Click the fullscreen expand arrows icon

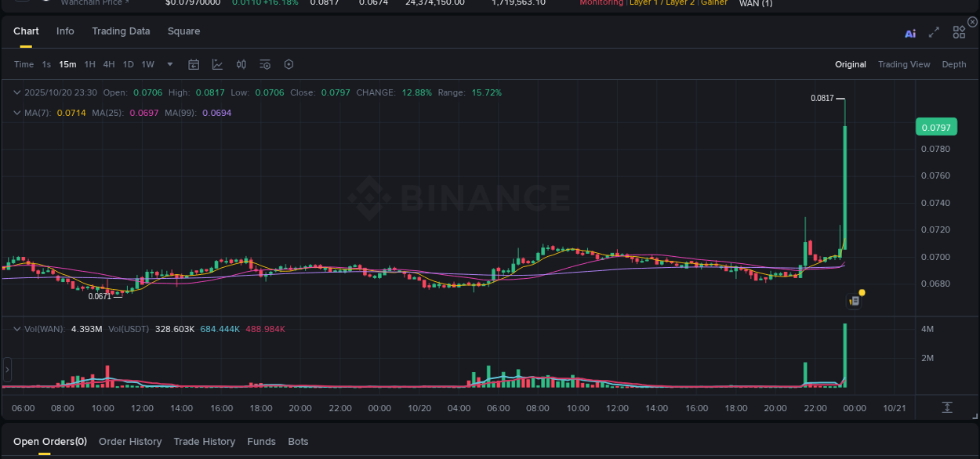point(933,32)
